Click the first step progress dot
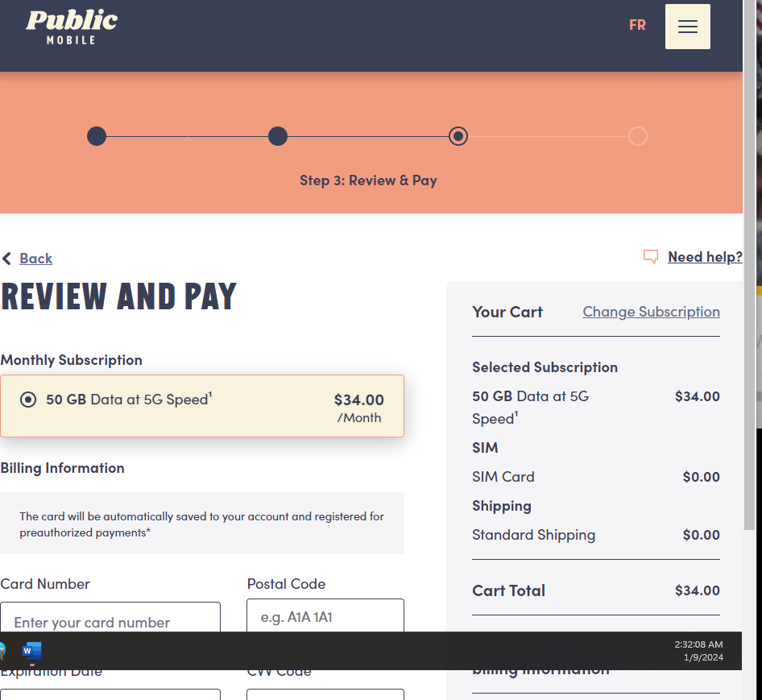The height and width of the screenshot is (700, 762). [x=97, y=136]
